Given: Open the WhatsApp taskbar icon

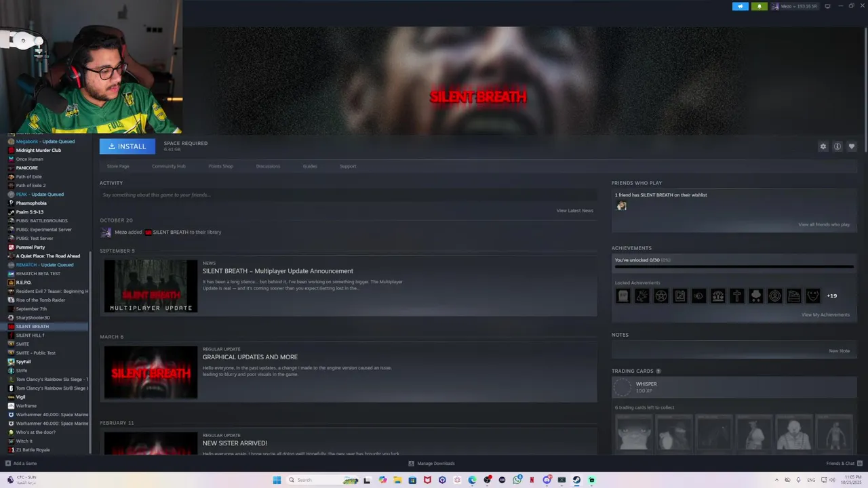Looking at the screenshot, I should coord(517,480).
